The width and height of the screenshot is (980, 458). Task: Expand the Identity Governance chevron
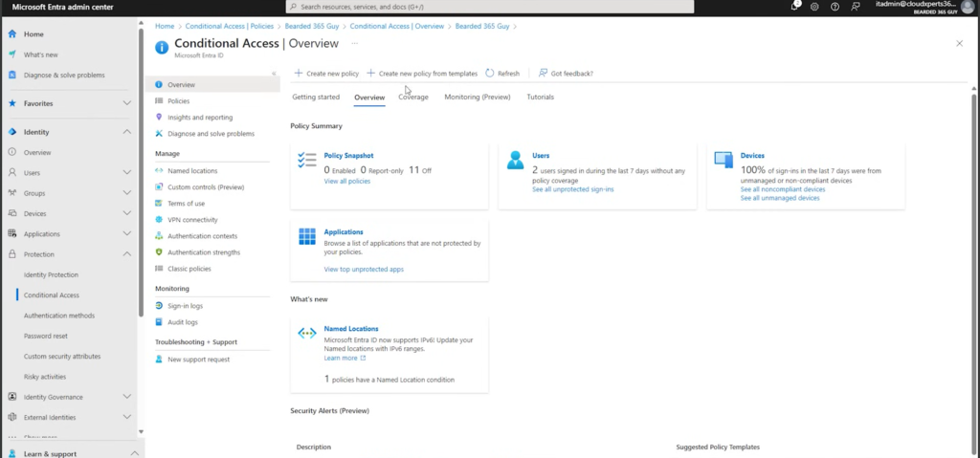click(127, 397)
